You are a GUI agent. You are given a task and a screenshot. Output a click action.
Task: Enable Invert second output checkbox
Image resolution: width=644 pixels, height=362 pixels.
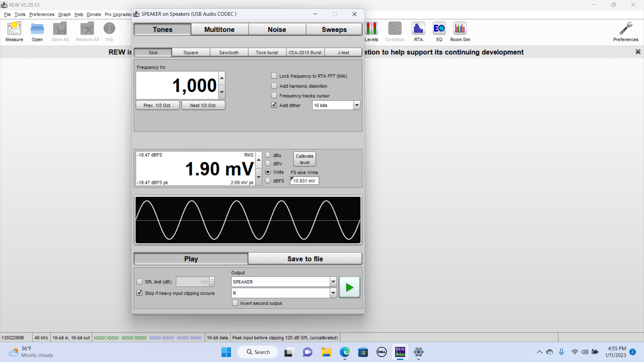(x=235, y=303)
